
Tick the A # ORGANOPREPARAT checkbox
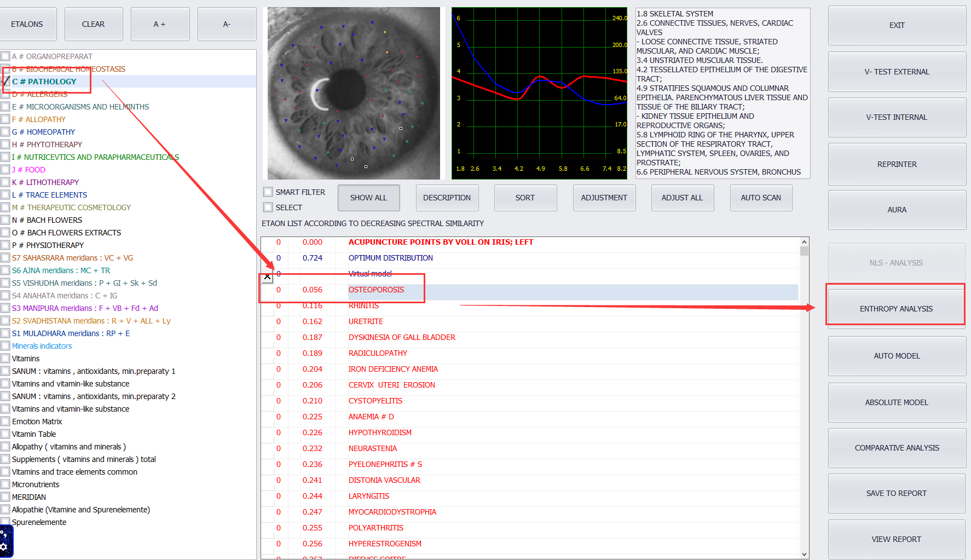tap(5, 56)
